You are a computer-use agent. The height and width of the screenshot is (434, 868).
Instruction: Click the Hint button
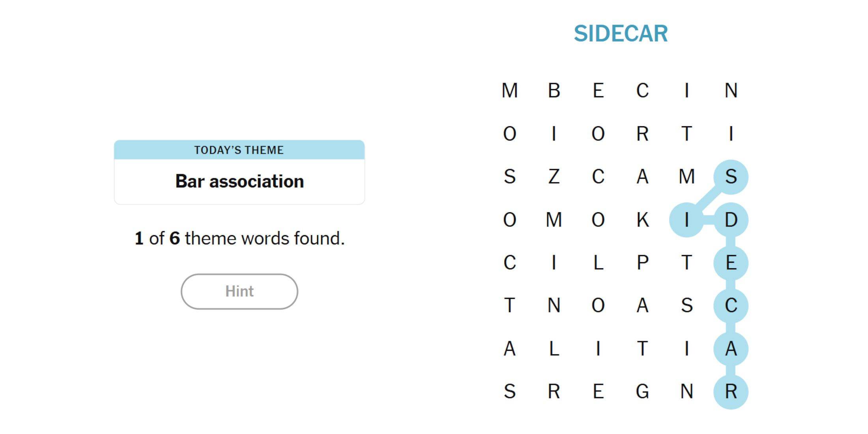click(x=240, y=292)
